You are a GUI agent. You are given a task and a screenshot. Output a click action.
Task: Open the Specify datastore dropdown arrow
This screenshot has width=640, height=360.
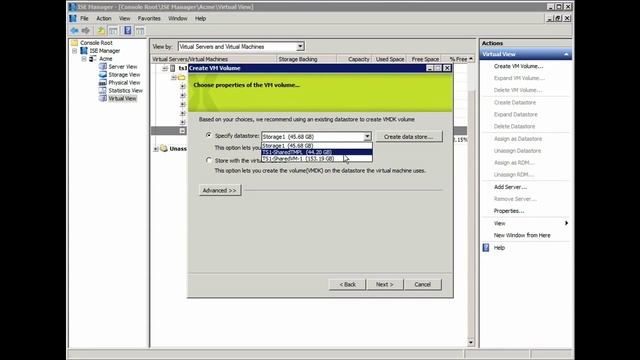point(367,137)
